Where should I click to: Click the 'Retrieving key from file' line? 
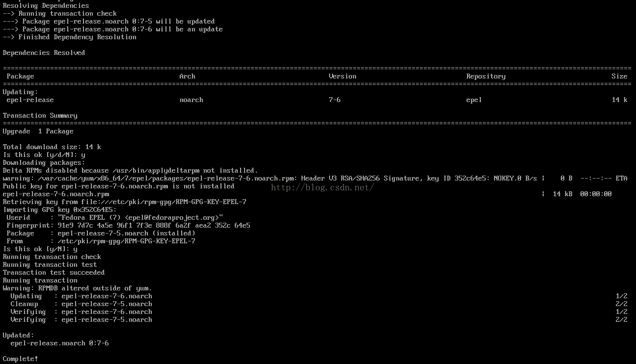(x=125, y=202)
